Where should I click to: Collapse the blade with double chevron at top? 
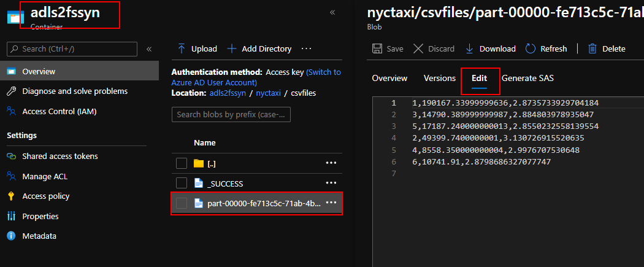pos(332,13)
